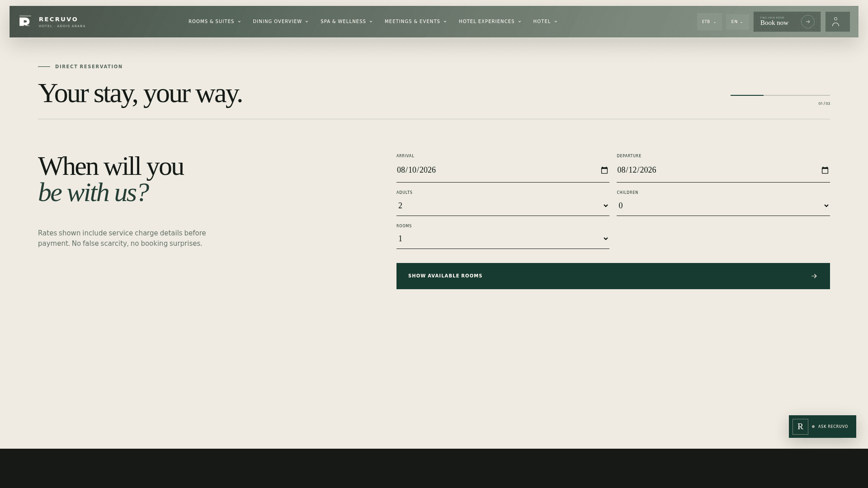Image resolution: width=868 pixels, height=488 pixels.
Task: Open the Adults dropdown
Action: click(503, 206)
